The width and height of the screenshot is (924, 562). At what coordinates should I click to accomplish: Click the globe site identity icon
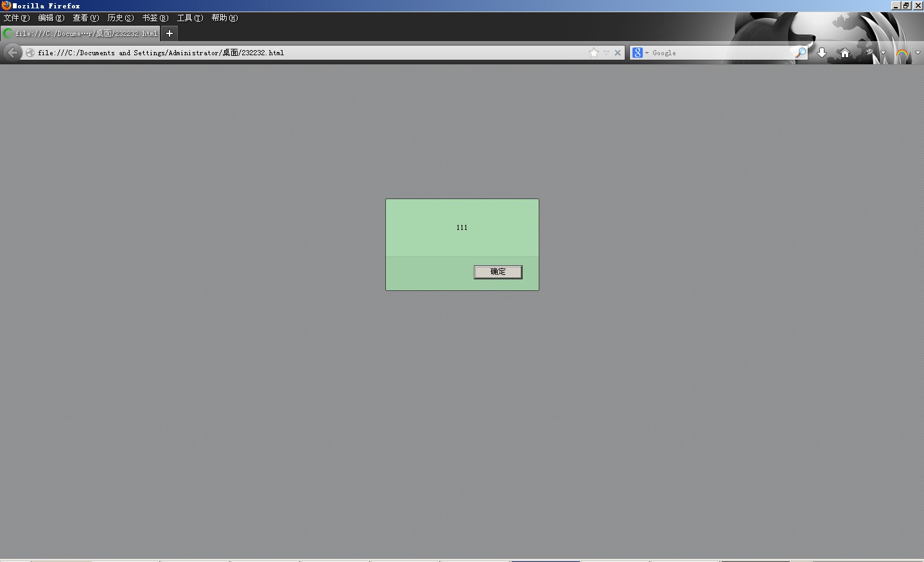point(30,53)
